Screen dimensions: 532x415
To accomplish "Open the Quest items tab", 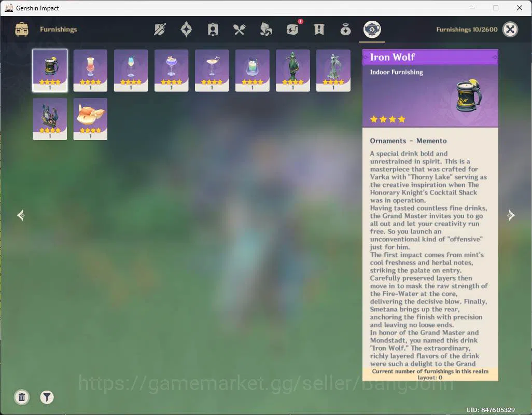I will (319, 30).
